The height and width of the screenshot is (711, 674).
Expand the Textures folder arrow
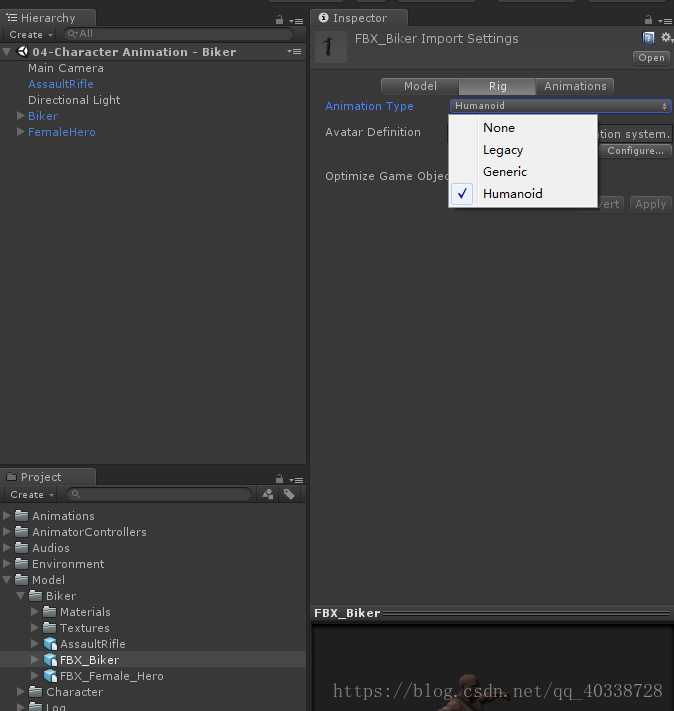[34, 628]
